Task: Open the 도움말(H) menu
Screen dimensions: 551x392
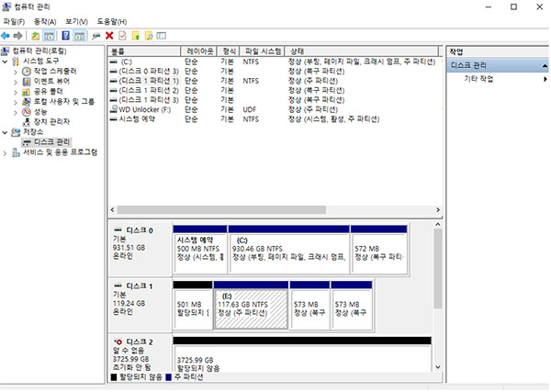Action: (112, 22)
